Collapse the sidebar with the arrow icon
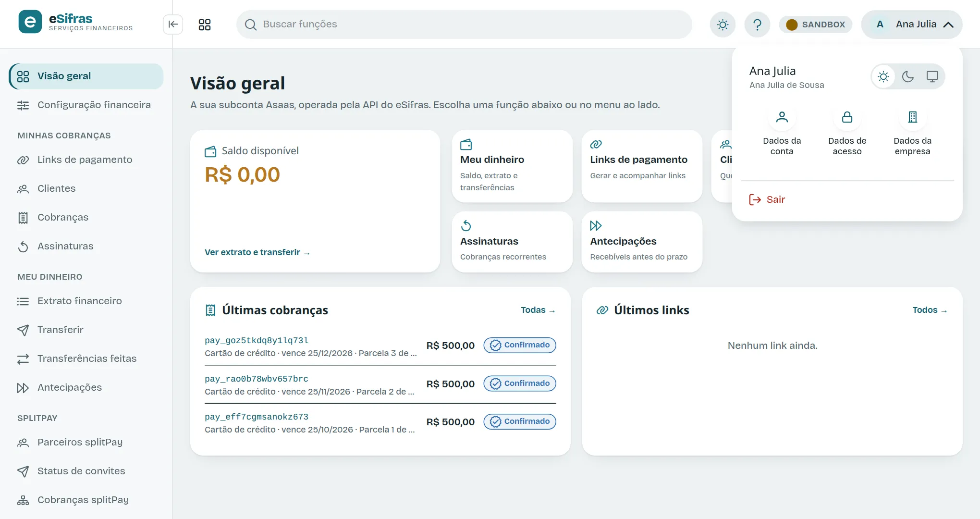Screen dimensions: 980x519 pos(173,25)
